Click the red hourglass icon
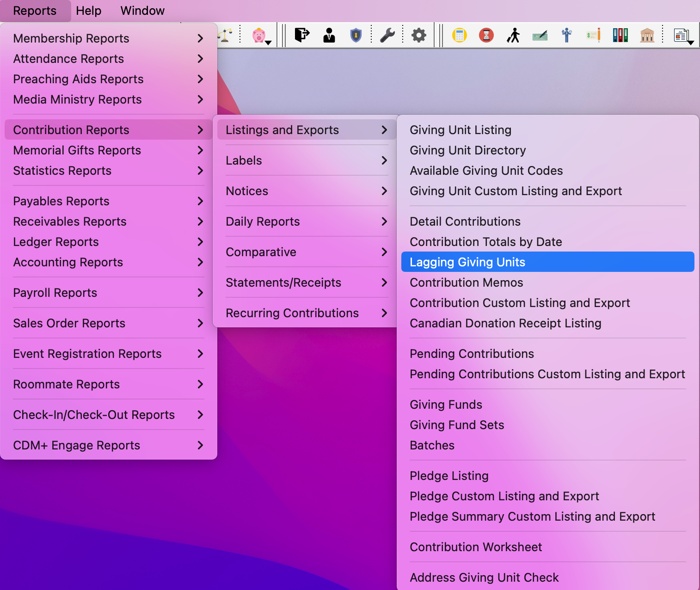The width and height of the screenshot is (700, 590). click(486, 35)
